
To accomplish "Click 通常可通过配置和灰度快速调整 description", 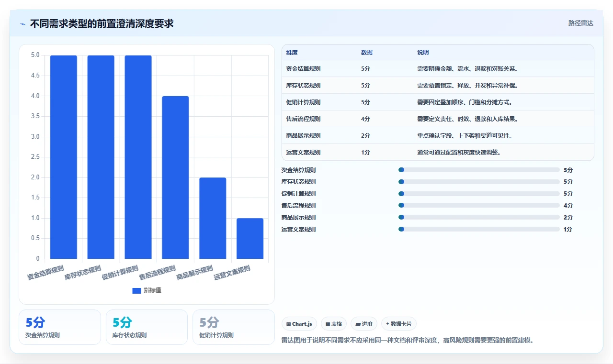I will 459,153.
